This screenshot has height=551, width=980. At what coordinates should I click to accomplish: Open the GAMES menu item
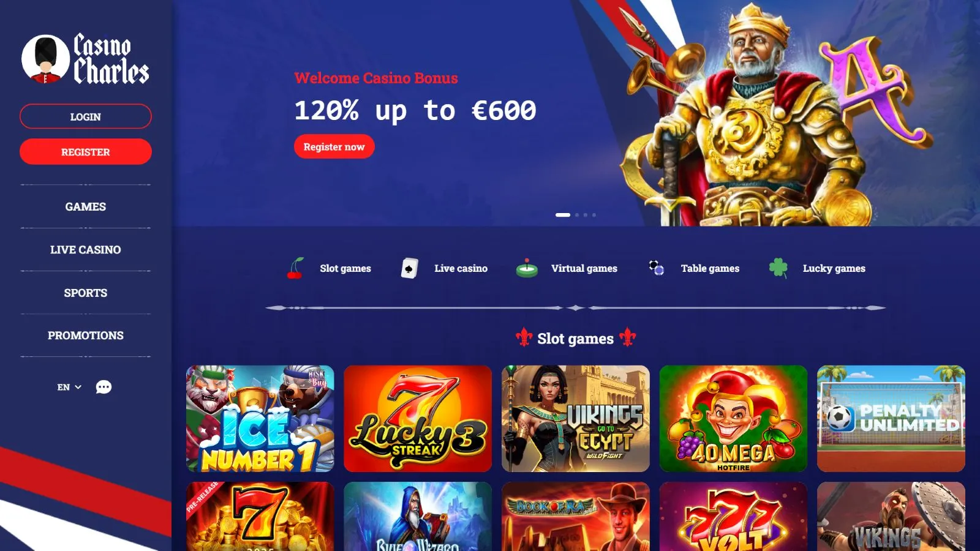point(86,207)
